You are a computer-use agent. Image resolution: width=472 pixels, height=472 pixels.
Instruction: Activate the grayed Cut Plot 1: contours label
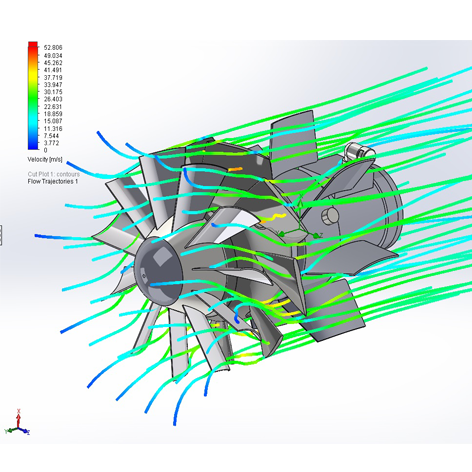pos(54,174)
